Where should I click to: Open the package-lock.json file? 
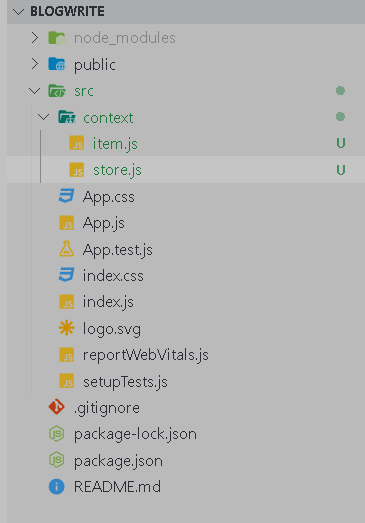(135, 435)
